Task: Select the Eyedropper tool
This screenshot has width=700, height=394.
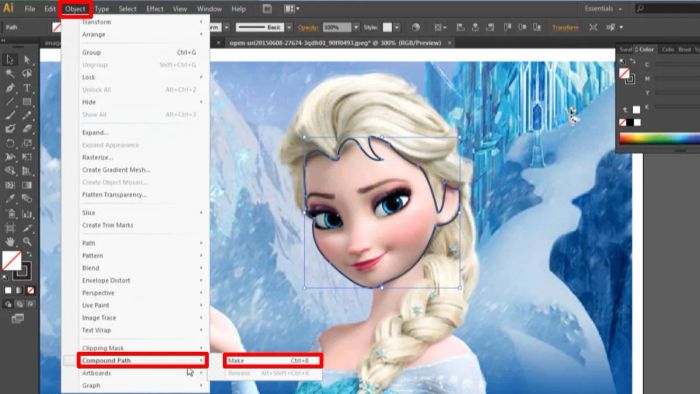Action: 10,199
